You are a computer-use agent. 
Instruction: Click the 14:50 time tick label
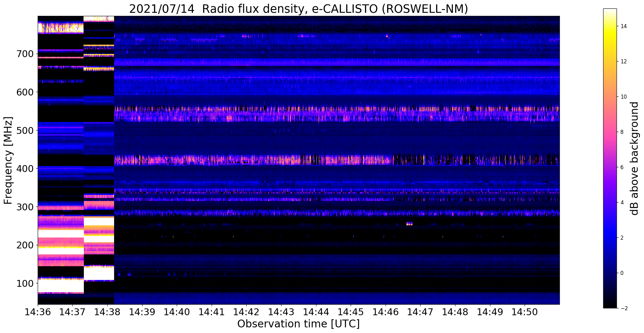[525, 312]
